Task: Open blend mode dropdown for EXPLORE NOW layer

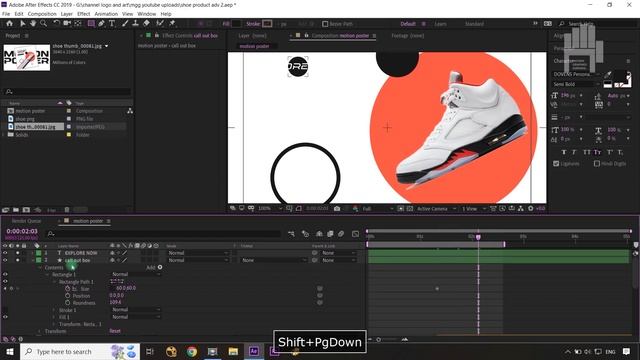Action: coord(198,253)
